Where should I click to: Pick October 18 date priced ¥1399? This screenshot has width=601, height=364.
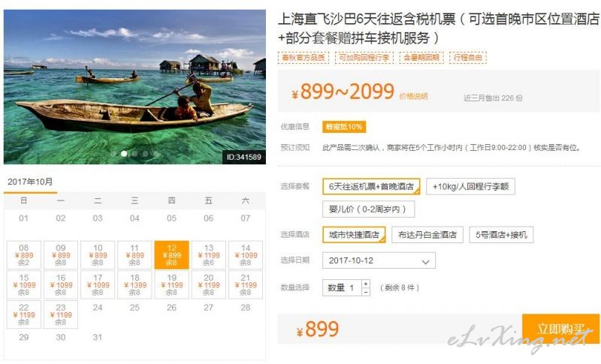(134, 284)
